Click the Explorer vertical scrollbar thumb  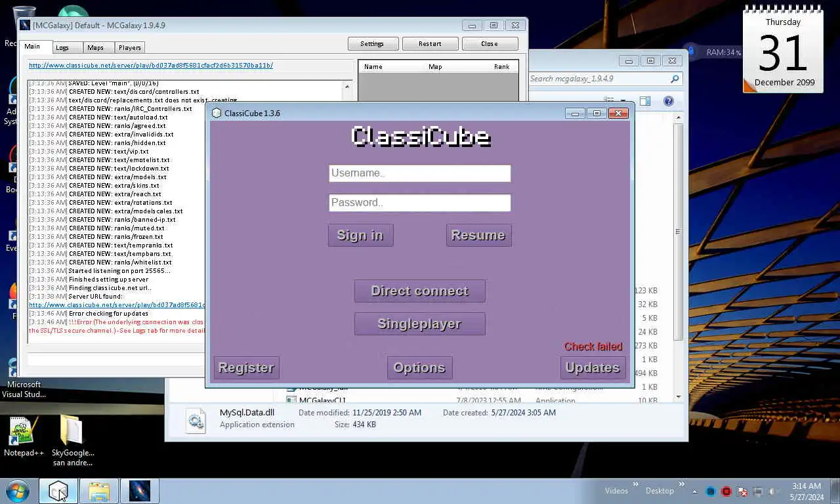679,232
